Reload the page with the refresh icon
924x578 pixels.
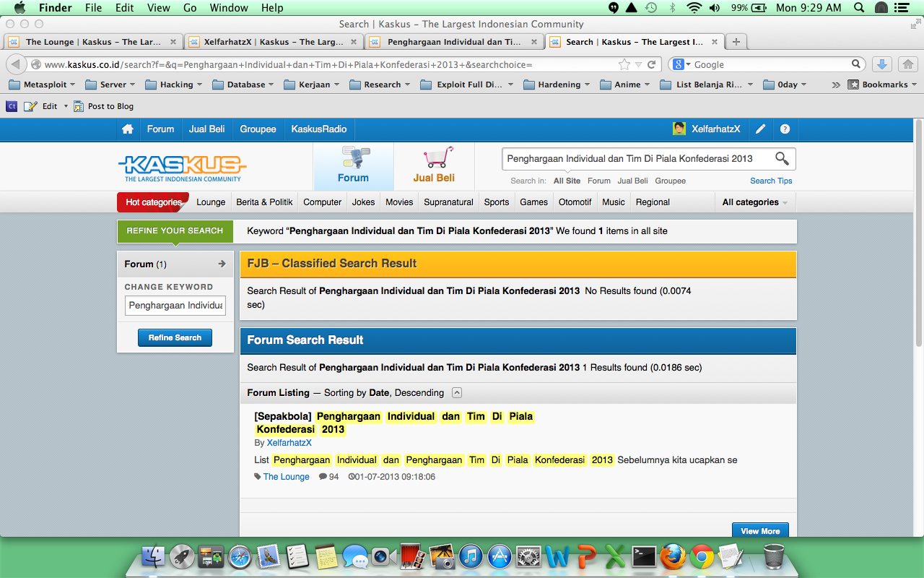651,64
